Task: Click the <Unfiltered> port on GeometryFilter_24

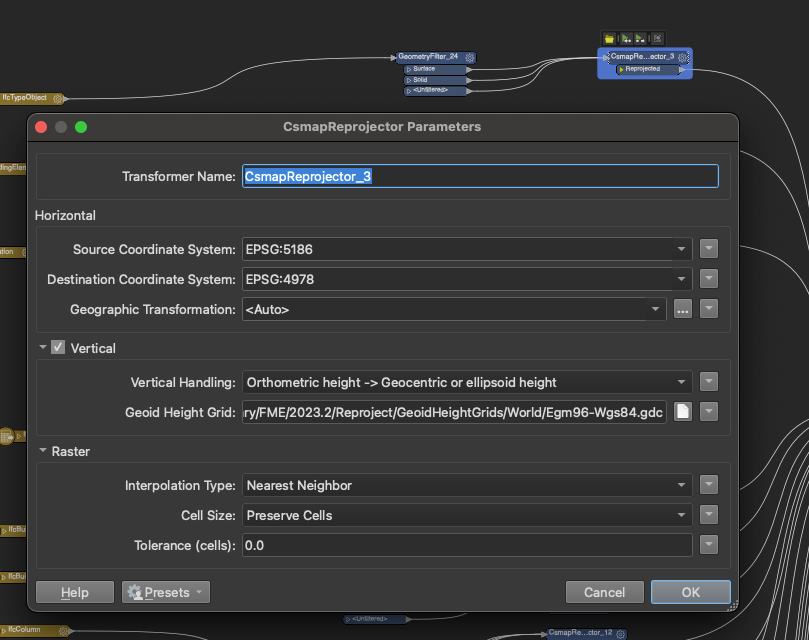Action: (436, 91)
